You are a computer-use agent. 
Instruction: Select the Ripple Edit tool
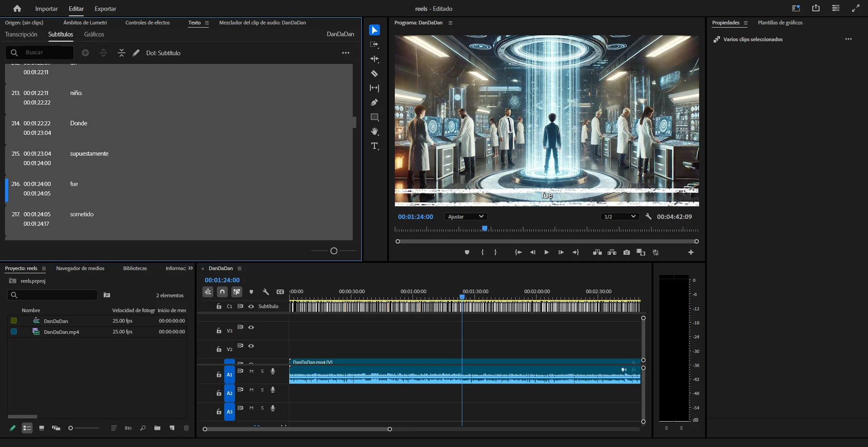click(x=374, y=59)
